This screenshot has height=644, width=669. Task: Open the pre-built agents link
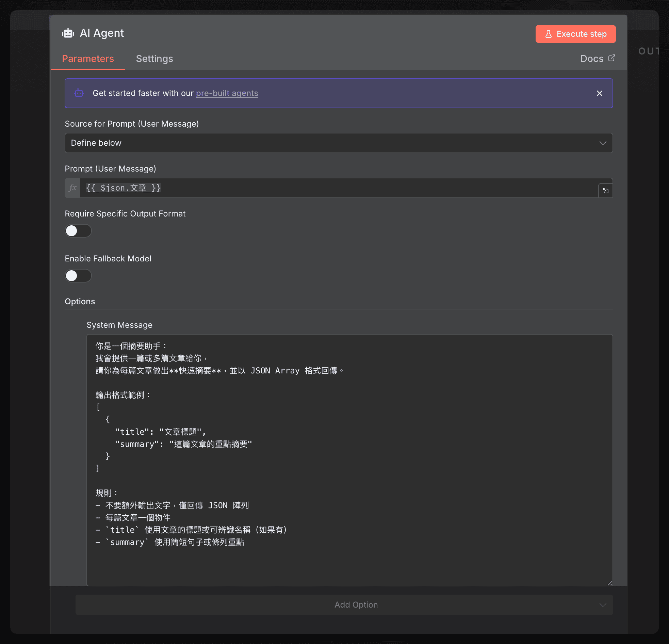(227, 93)
